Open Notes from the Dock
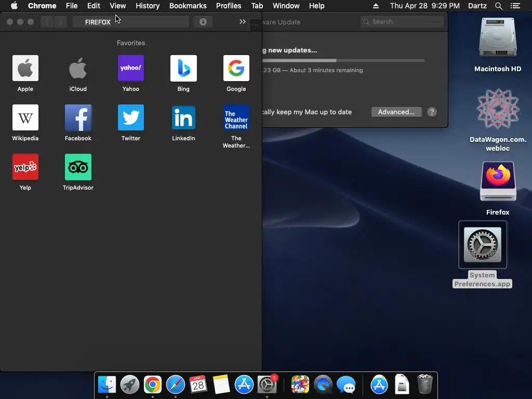 point(221,385)
